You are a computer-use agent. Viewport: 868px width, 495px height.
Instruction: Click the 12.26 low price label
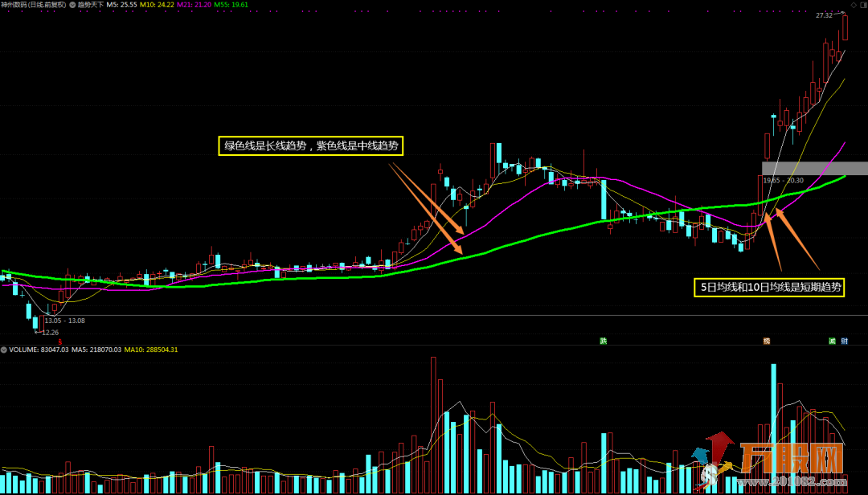tap(51, 333)
